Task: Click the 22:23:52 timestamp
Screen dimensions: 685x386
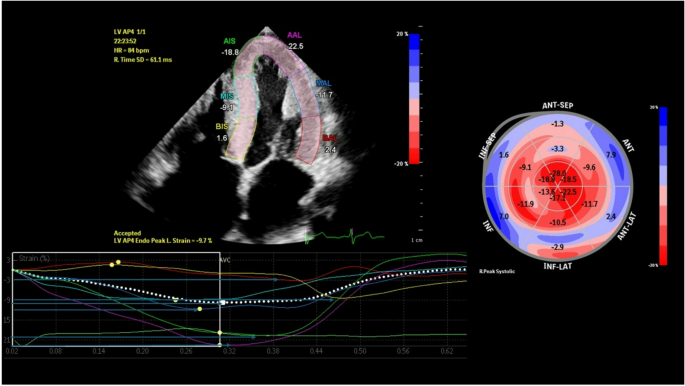Action: coord(125,41)
